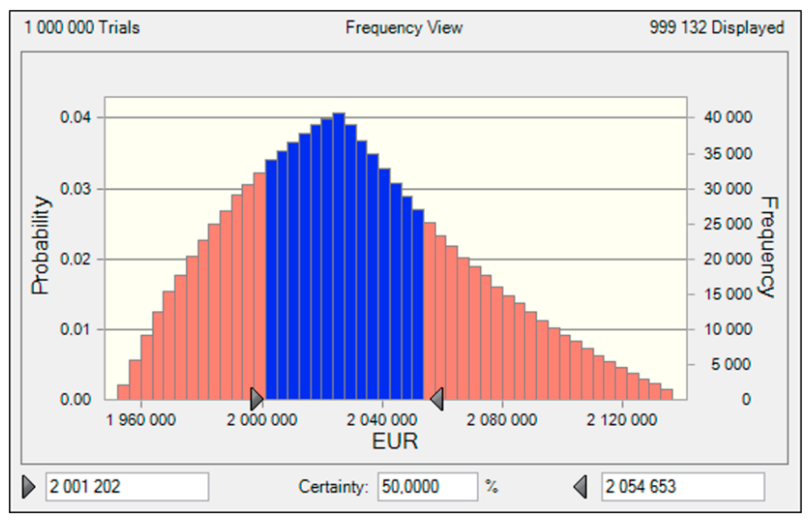
Task: Click the EUR axis title
Action: click(x=395, y=441)
